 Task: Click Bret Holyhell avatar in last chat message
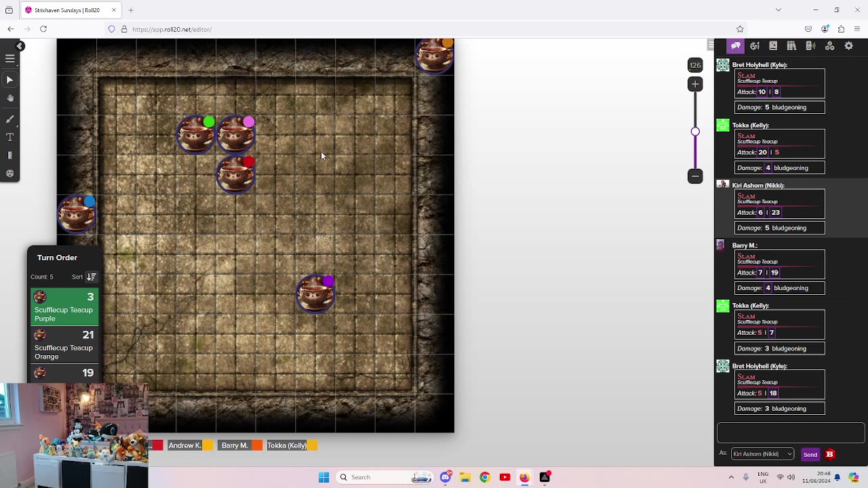pos(723,366)
